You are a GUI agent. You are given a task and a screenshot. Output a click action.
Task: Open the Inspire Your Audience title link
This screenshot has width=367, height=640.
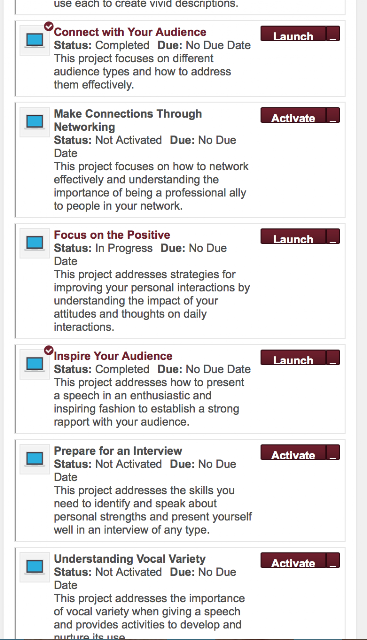tap(113, 356)
